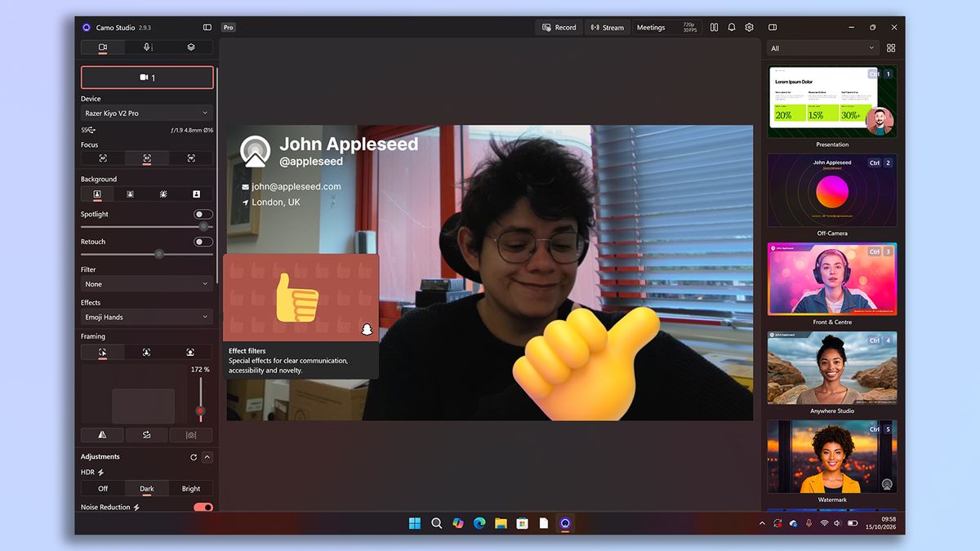980x551 pixels.
Task: Open the Meetings 720p 30FPS selector
Action: click(667, 27)
